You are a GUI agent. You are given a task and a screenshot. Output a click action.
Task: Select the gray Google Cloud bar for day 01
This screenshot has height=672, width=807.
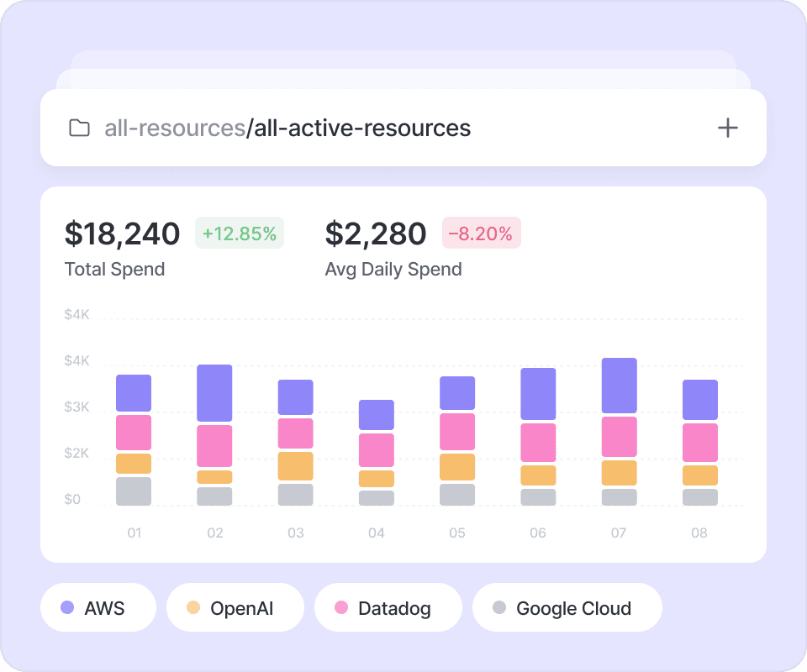coord(134,491)
